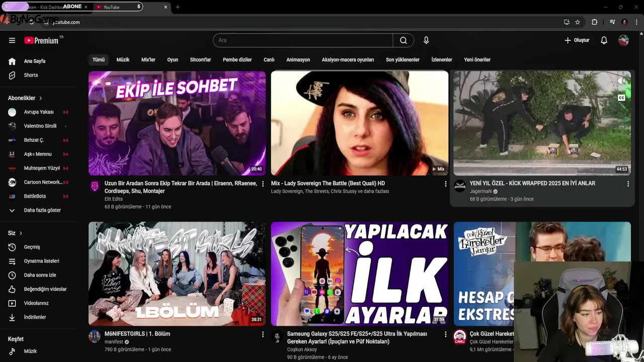Open options menu for Lady Sovereign mix
The image size is (644, 362).
click(445, 184)
